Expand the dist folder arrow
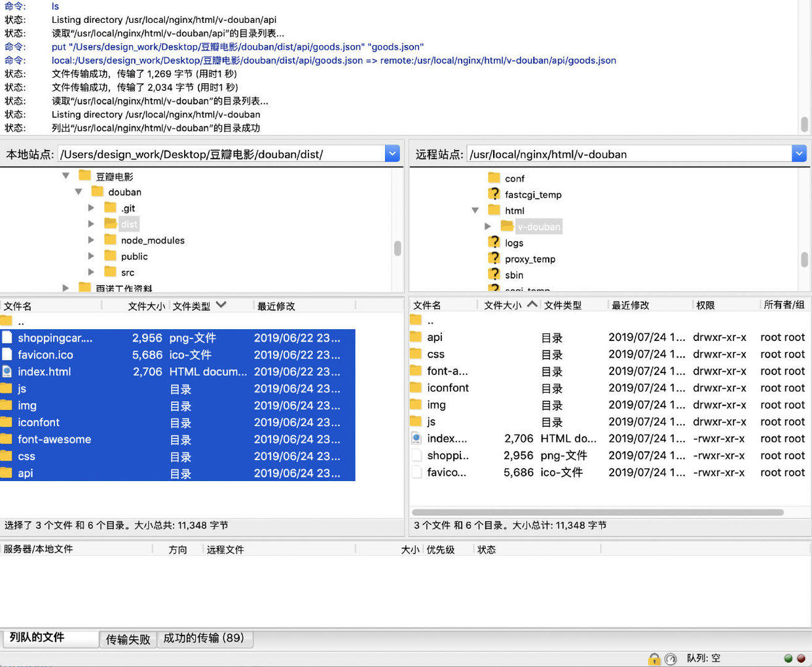 pyautogui.click(x=91, y=224)
